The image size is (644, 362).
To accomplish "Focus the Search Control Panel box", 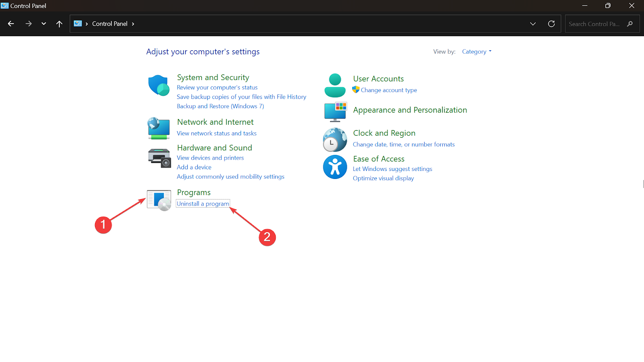I will [x=594, y=24].
